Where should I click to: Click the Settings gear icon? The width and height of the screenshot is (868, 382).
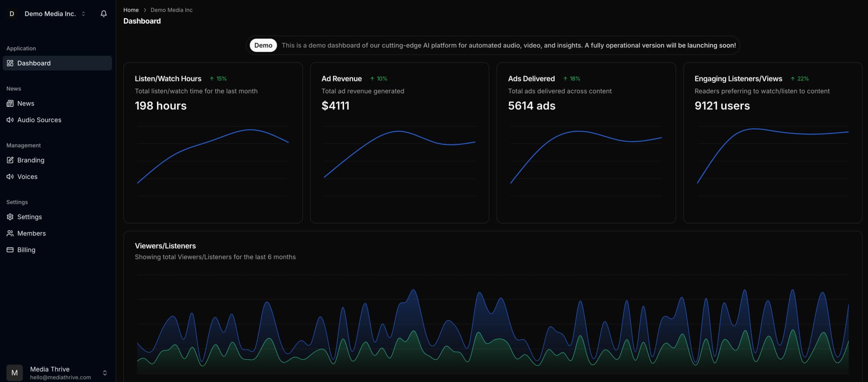pos(10,217)
